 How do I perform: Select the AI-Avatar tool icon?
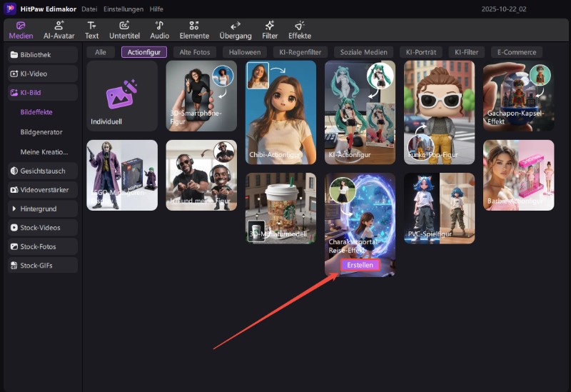coord(59,29)
